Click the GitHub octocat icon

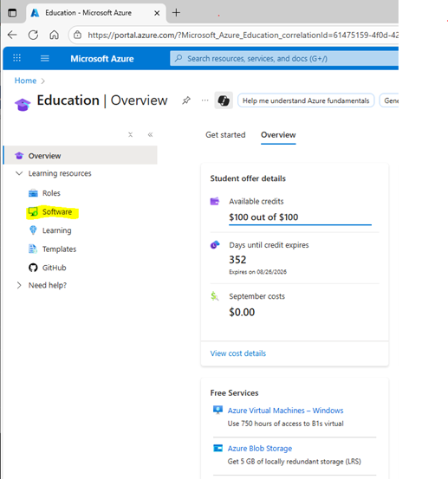coord(33,268)
